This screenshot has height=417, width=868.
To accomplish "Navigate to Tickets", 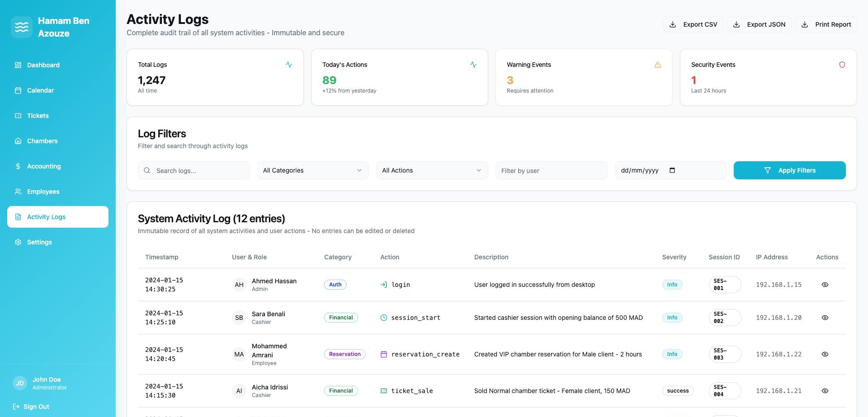I will [58, 116].
